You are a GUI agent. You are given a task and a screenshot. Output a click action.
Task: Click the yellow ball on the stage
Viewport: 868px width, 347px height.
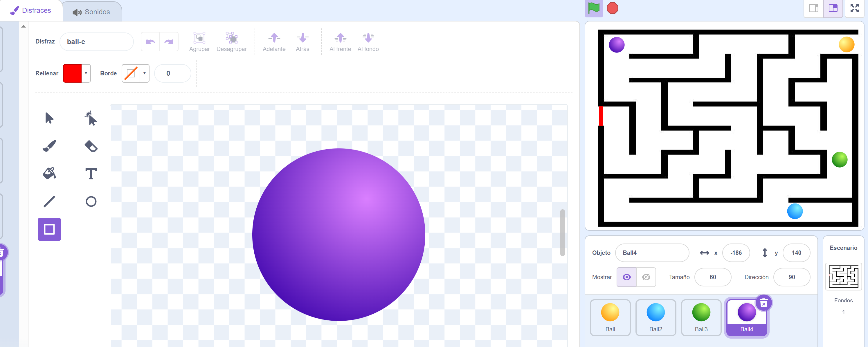(x=846, y=44)
